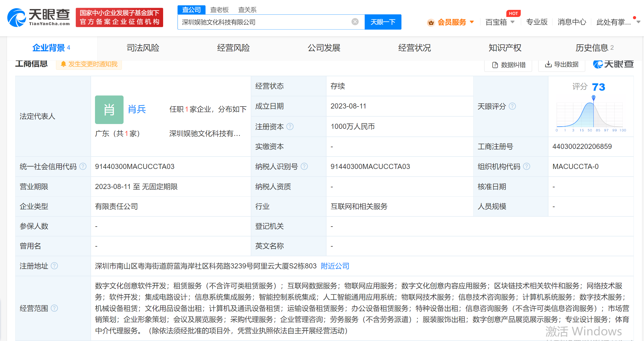Open the user account dropdown arrow

638,22
